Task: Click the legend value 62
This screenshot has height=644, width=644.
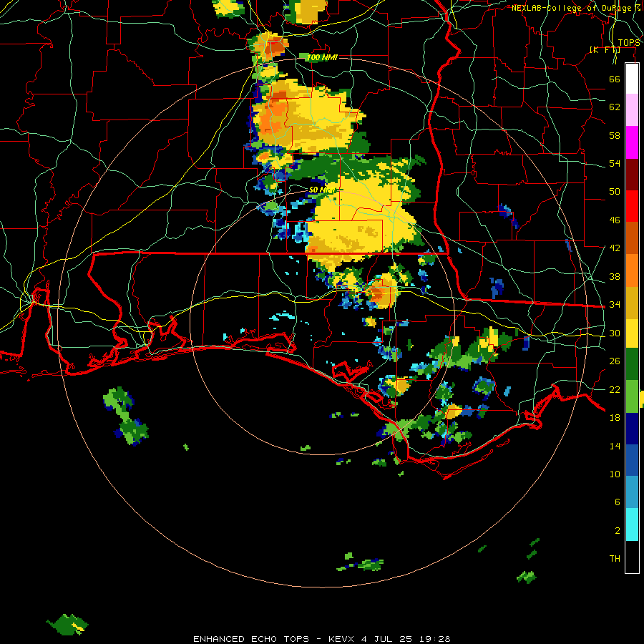Action: (615, 107)
